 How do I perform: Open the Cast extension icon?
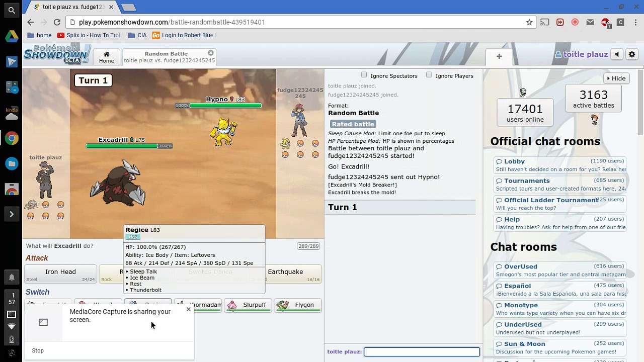tap(545, 22)
